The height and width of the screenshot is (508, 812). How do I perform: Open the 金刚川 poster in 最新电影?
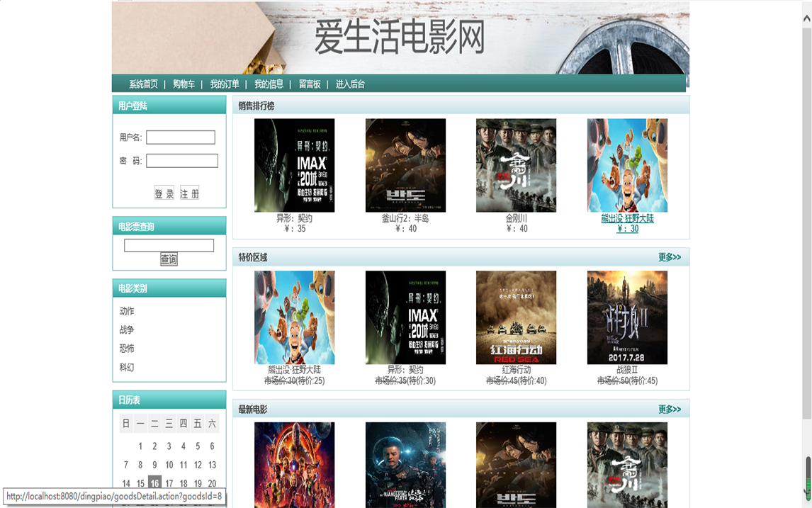tap(627, 465)
